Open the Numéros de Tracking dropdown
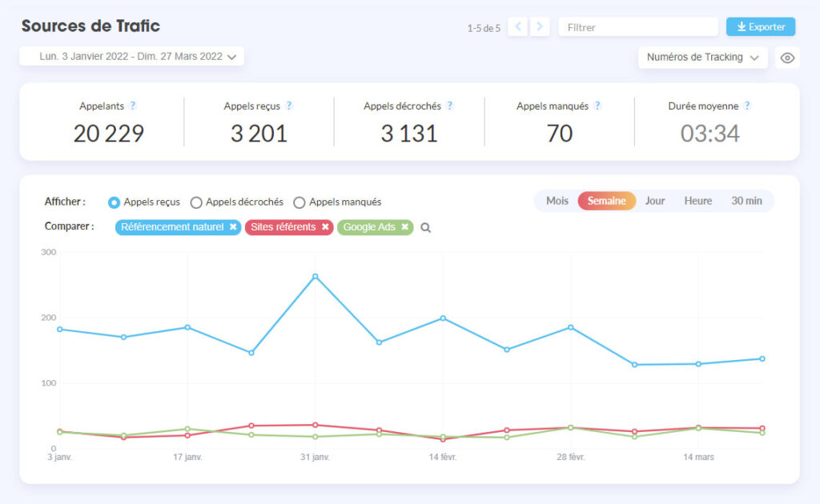This screenshot has height=504, width=820. [x=701, y=57]
